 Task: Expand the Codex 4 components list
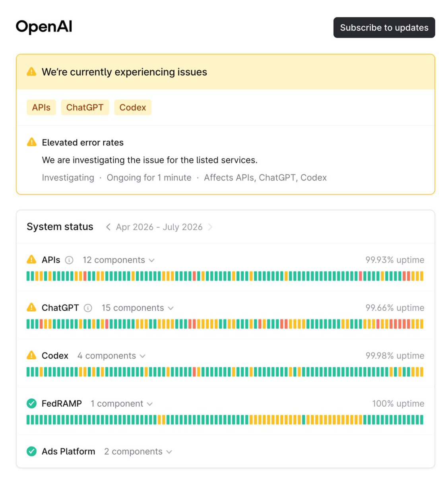(x=111, y=356)
